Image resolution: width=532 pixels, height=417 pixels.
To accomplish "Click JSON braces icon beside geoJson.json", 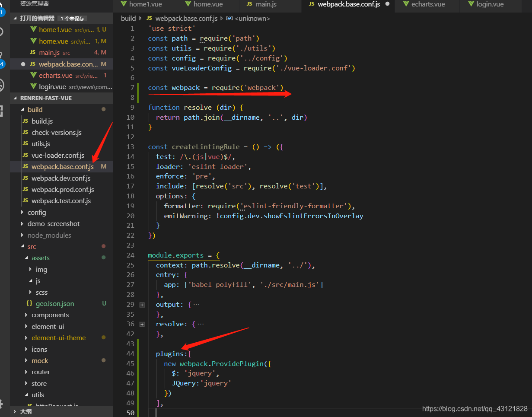I will click(29, 303).
